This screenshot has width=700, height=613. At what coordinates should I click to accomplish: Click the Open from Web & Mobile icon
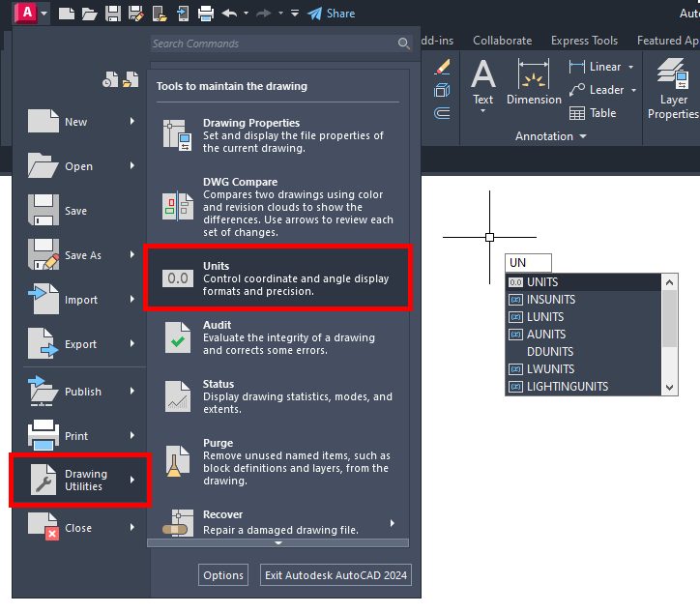click(160, 14)
